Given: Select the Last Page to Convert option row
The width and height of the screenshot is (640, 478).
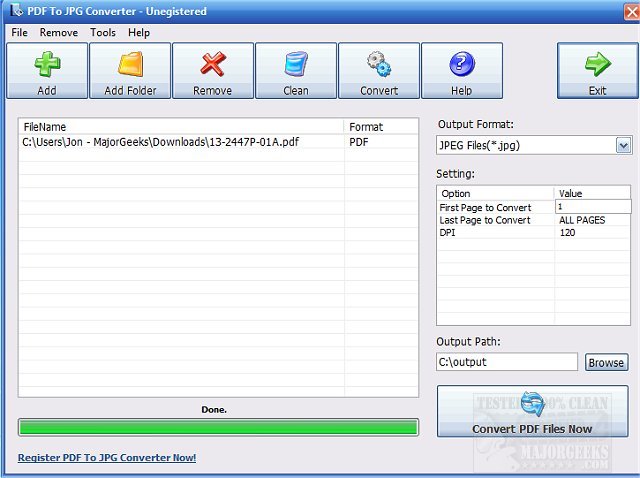Looking at the screenshot, I should pos(485,220).
